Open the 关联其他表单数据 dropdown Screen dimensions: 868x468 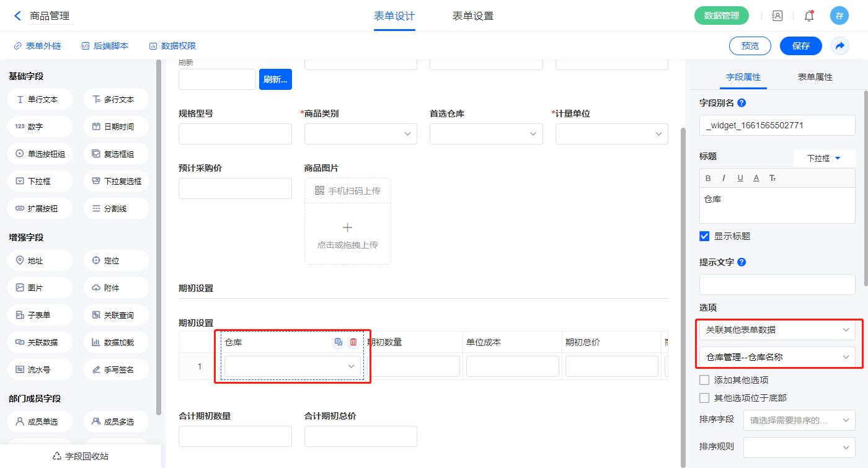[x=777, y=330]
